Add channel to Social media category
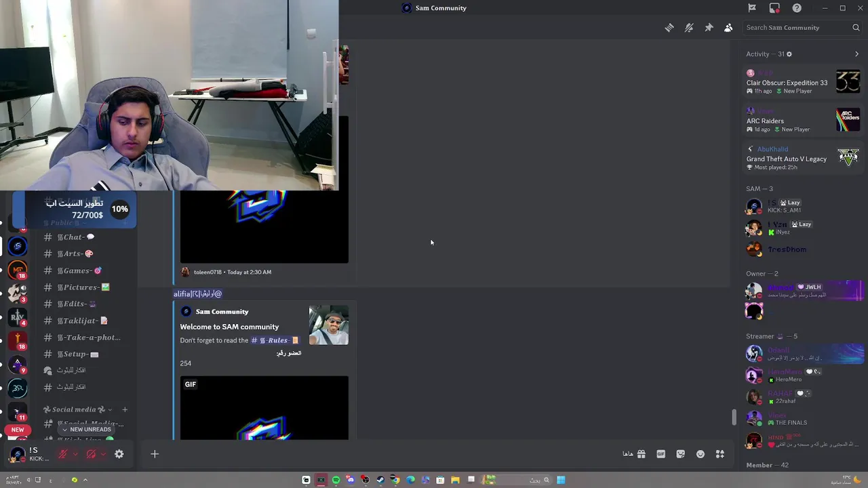The image size is (868, 488). (x=125, y=409)
